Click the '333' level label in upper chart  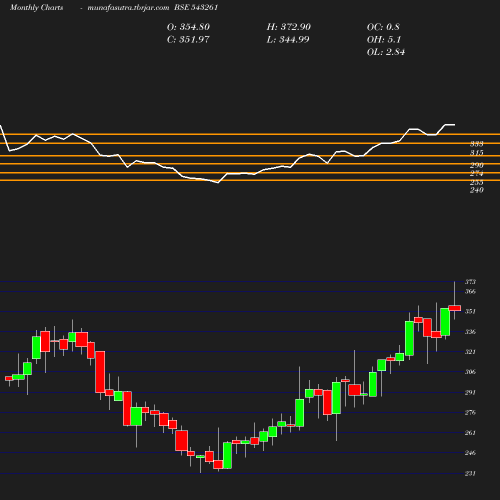tap(477, 144)
